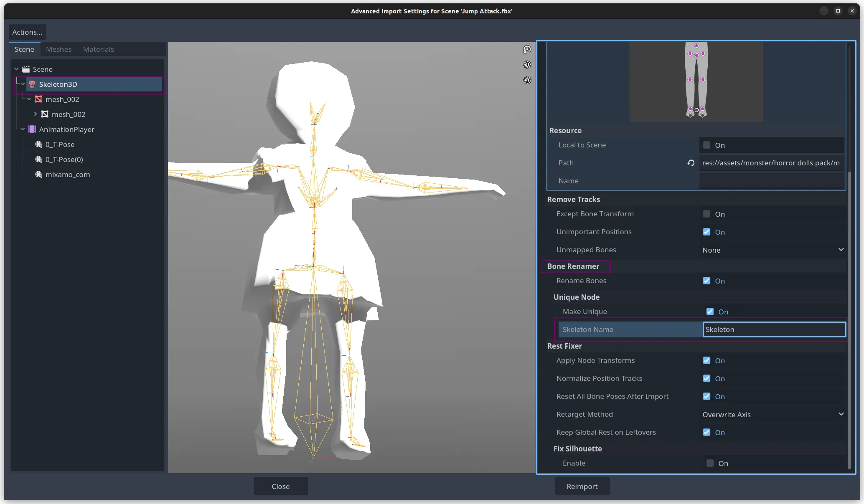This screenshot has width=864, height=504.
Task: Expand the nested mesh_002 child node
Action: tap(36, 114)
